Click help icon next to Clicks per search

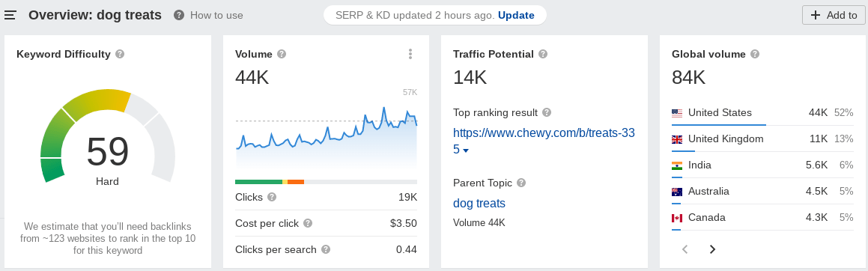coord(326,249)
